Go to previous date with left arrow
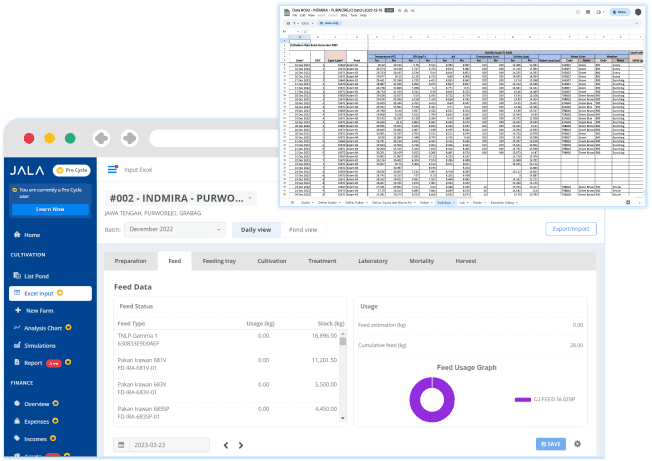Viewport: 652px width, 461px height. pyautogui.click(x=226, y=445)
